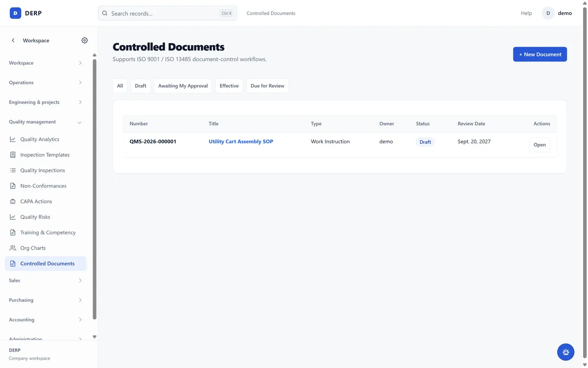Screen dimensions: 588x368
Task: Click the Help link
Action: [526, 13]
